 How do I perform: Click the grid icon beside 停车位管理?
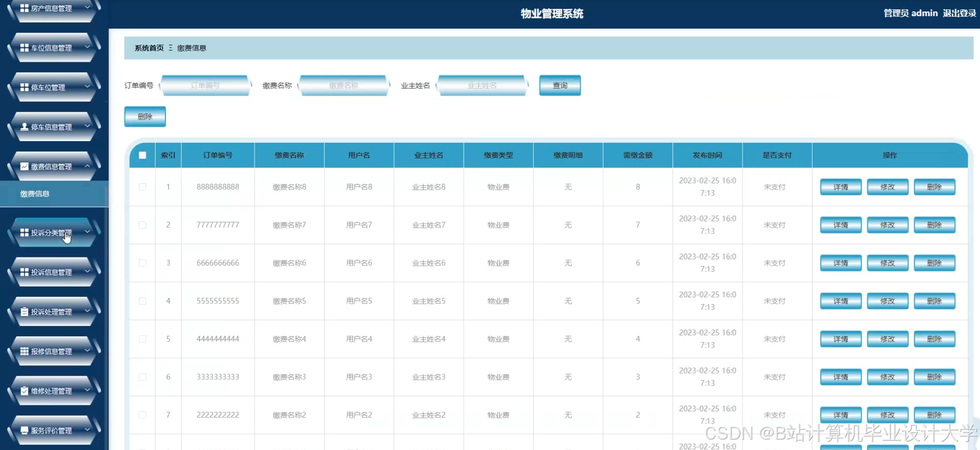(x=24, y=87)
